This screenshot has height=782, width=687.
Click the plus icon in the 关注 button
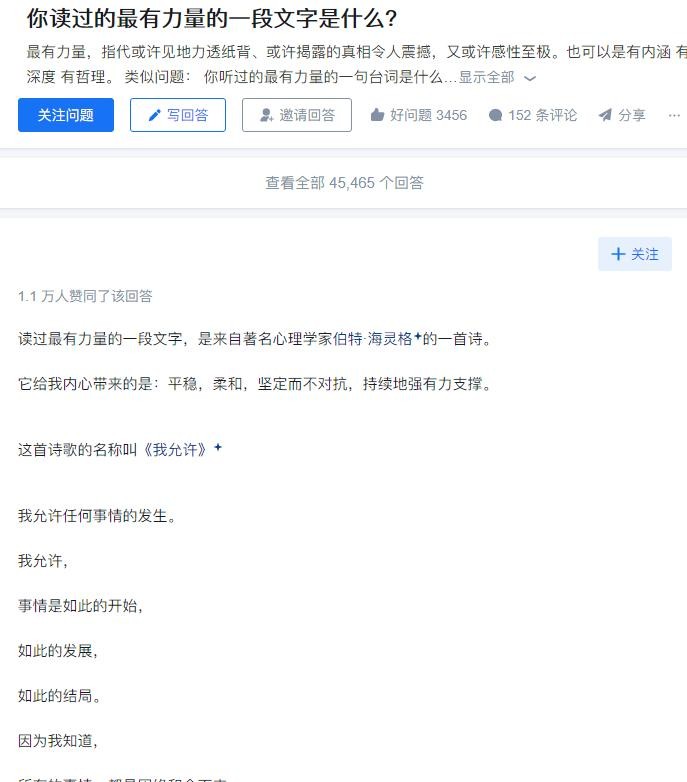[618, 254]
